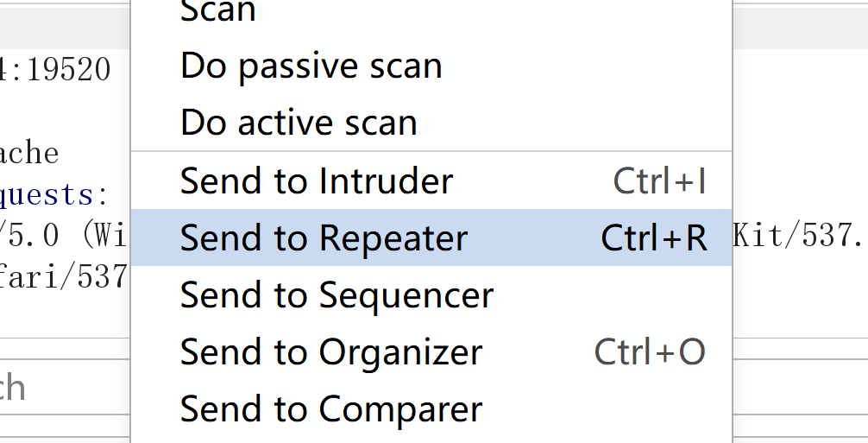Click the Ctrl+R shortcut label
Image resolution: width=868 pixels, height=443 pixels.
654,237
